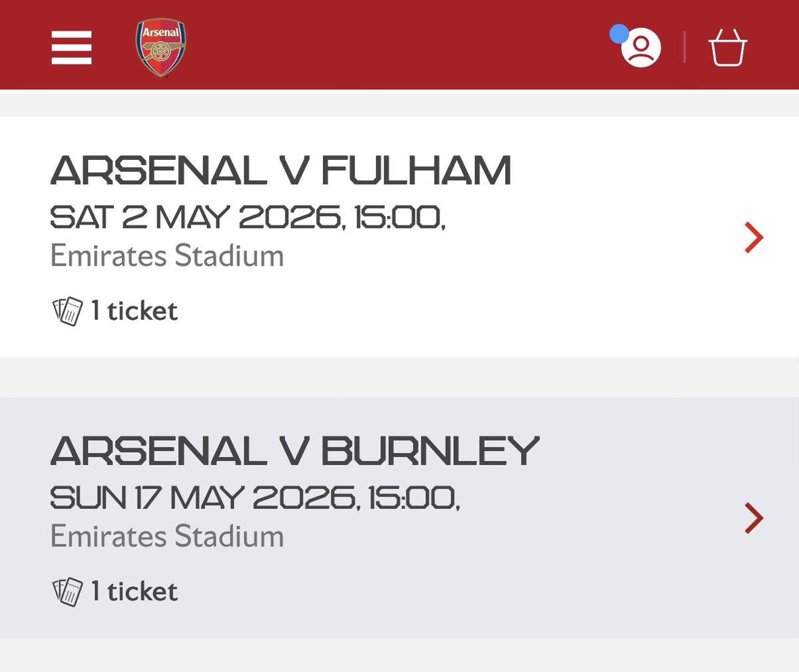Image resolution: width=799 pixels, height=672 pixels.
Task: Click the '1 ticket' label for Burnley
Action: tap(134, 591)
